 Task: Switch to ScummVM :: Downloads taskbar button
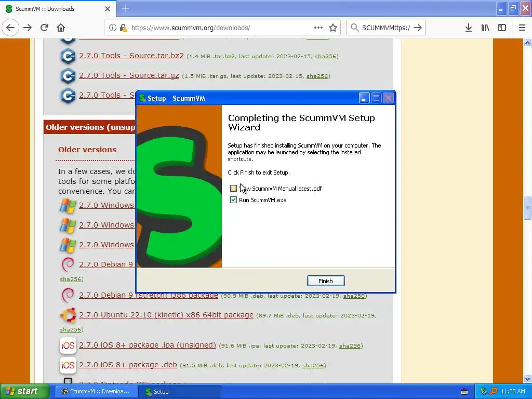(x=96, y=391)
